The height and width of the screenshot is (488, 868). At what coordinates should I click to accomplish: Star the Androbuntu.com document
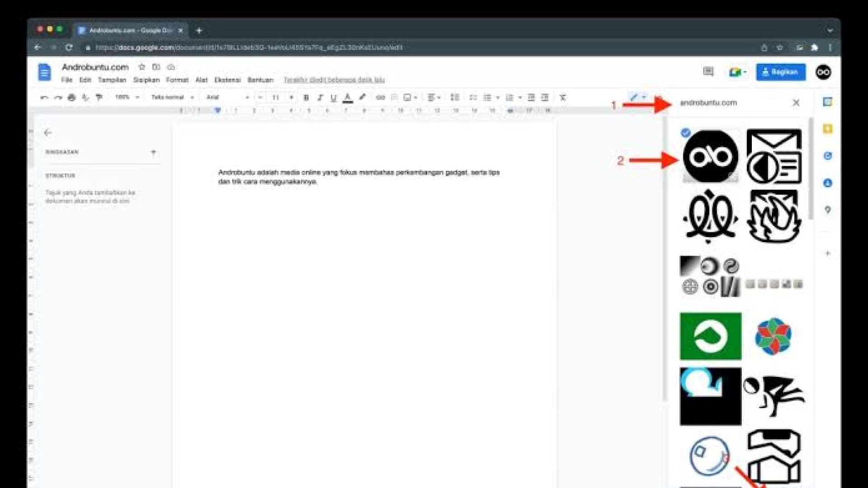142,67
